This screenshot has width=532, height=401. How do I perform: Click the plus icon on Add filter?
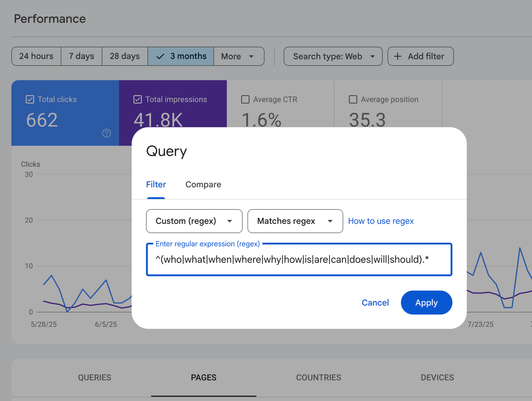click(398, 56)
